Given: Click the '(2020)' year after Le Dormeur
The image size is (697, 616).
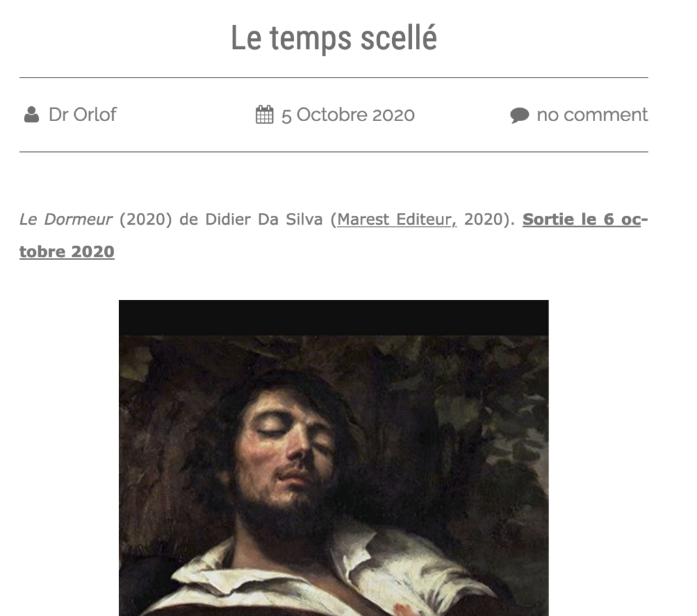Looking at the screenshot, I should pos(146,220).
